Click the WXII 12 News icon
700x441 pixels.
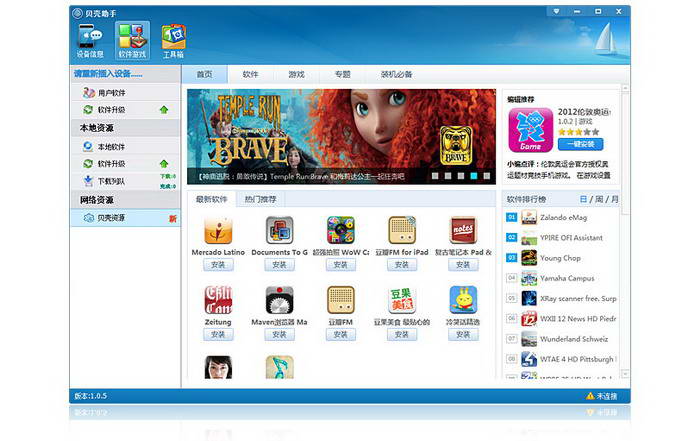529,319
